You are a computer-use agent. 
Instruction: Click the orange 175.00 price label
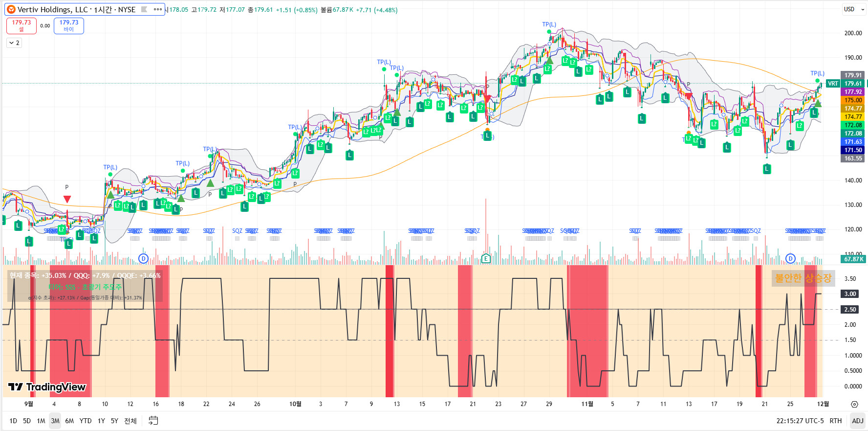tap(853, 100)
